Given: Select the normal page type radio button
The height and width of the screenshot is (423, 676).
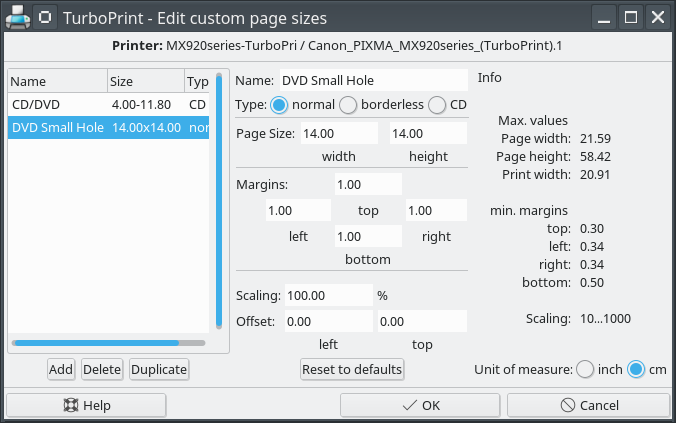Looking at the screenshot, I should pyautogui.click(x=280, y=105).
